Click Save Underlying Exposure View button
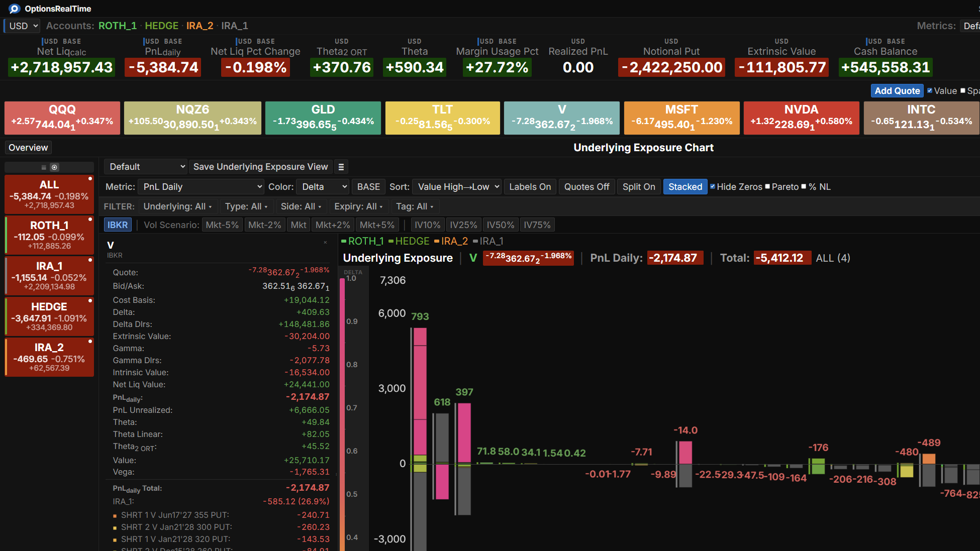The height and width of the screenshot is (551, 980). click(x=260, y=167)
